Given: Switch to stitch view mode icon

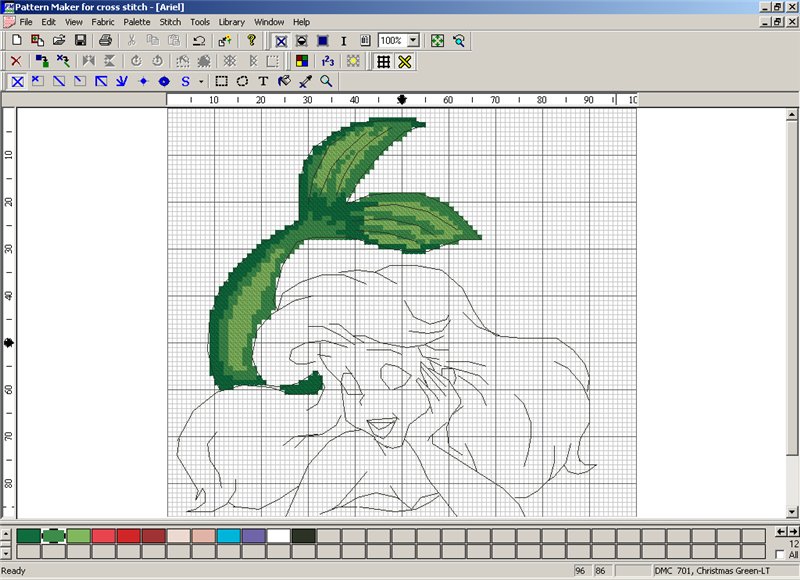Looking at the screenshot, I should [x=281, y=41].
